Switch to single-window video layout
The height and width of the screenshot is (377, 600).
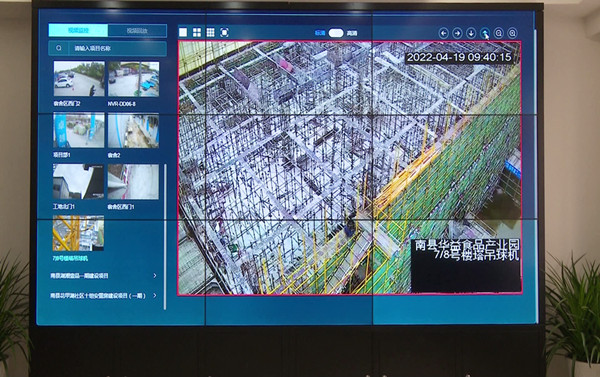(x=183, y=33)
